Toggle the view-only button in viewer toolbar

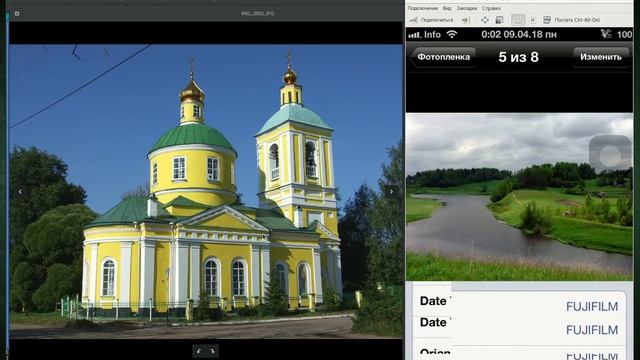[532, 20]
